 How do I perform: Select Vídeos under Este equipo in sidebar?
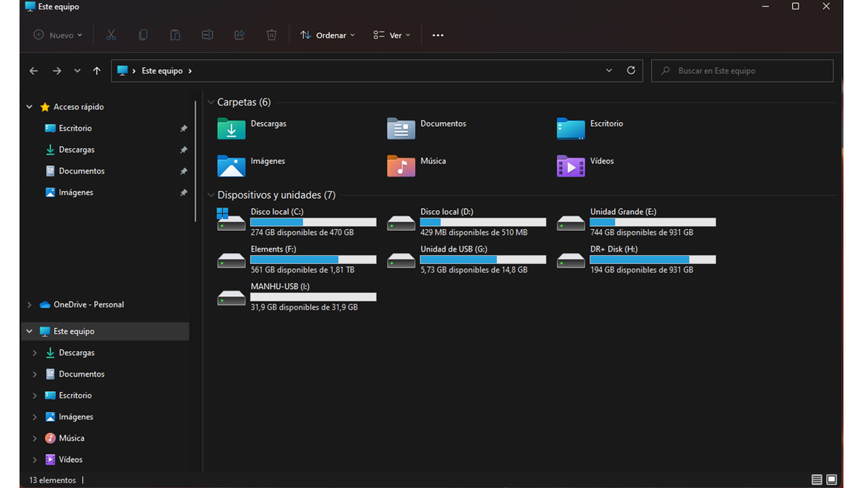71,459
